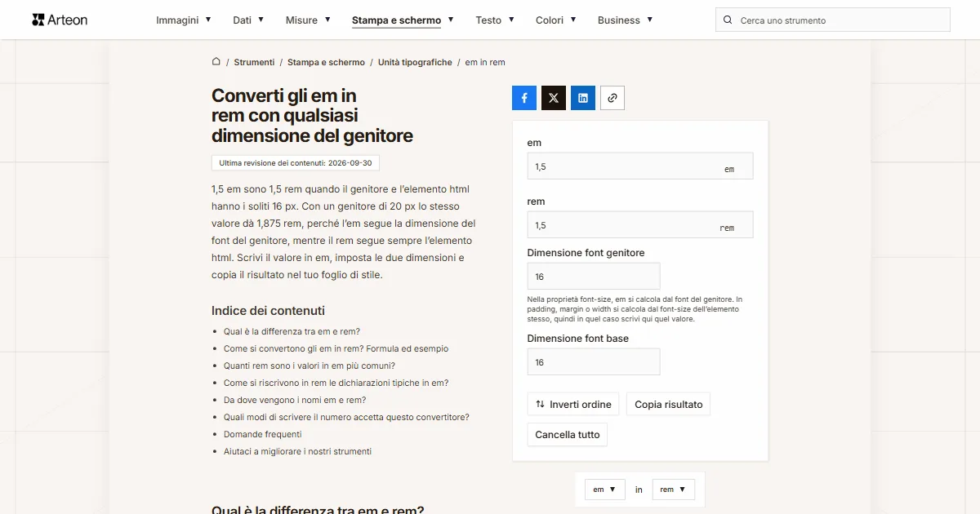Focus the em value input field
The height and width of the screenshot is (514, 980).
tap(640, 166)
